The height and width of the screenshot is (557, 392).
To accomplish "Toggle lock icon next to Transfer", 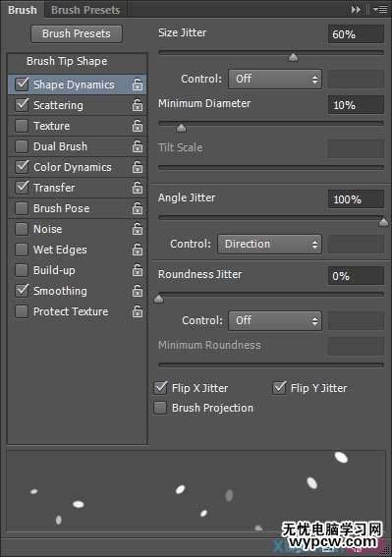I will [x=138, y=188].
